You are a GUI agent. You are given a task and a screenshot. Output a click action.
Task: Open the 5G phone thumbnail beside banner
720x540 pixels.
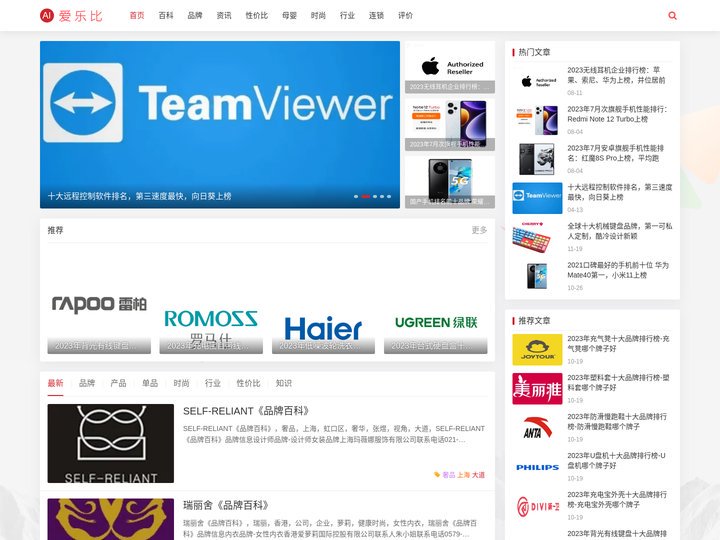450,182
